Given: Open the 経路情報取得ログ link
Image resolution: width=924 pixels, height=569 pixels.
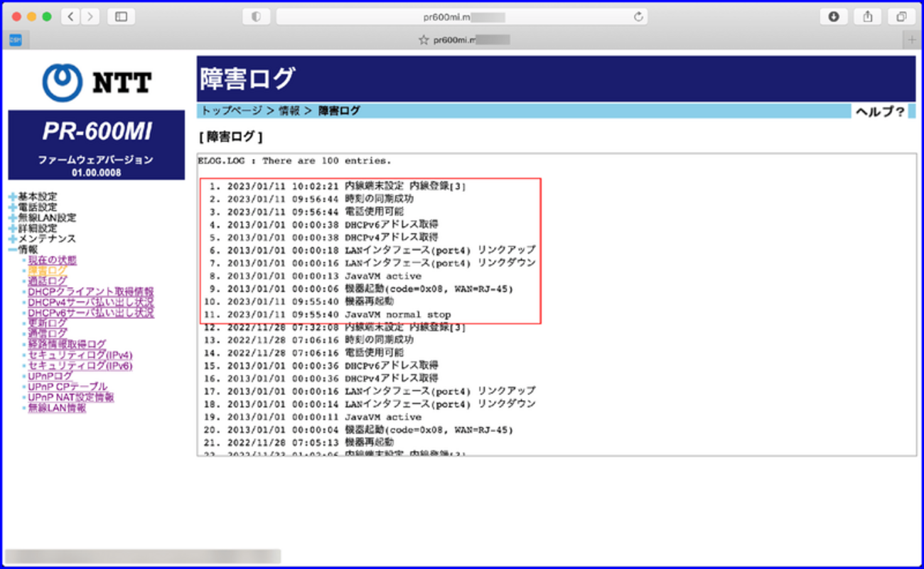Looking at the screenshot, I should point(67,345).
